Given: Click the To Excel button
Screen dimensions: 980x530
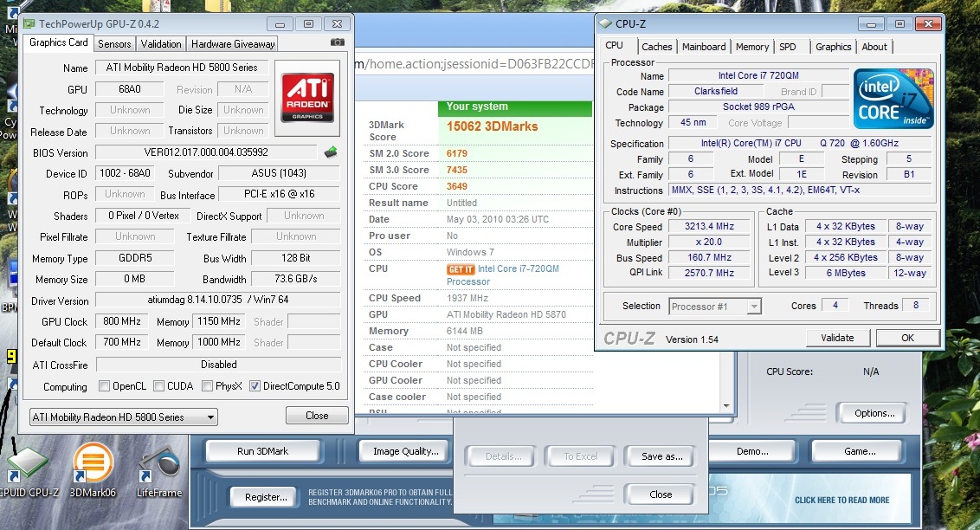Looking at the screenshot, I should point(581,457).
